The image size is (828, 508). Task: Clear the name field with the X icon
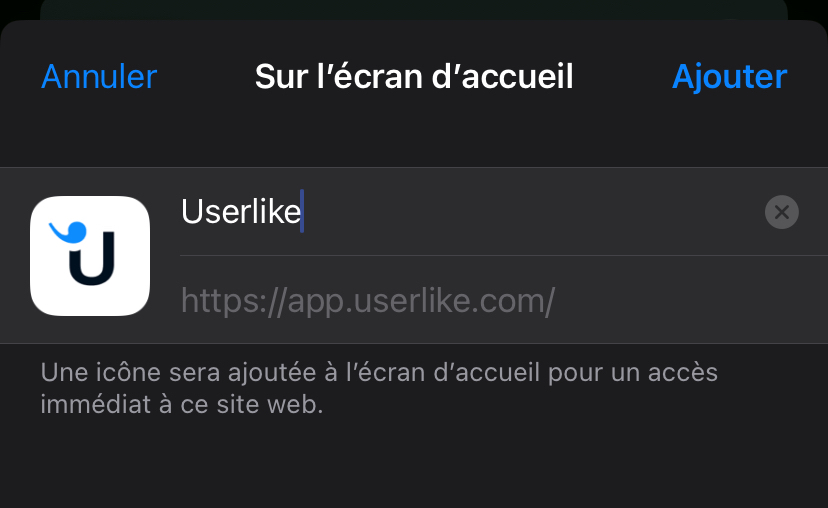coord(782,212)
